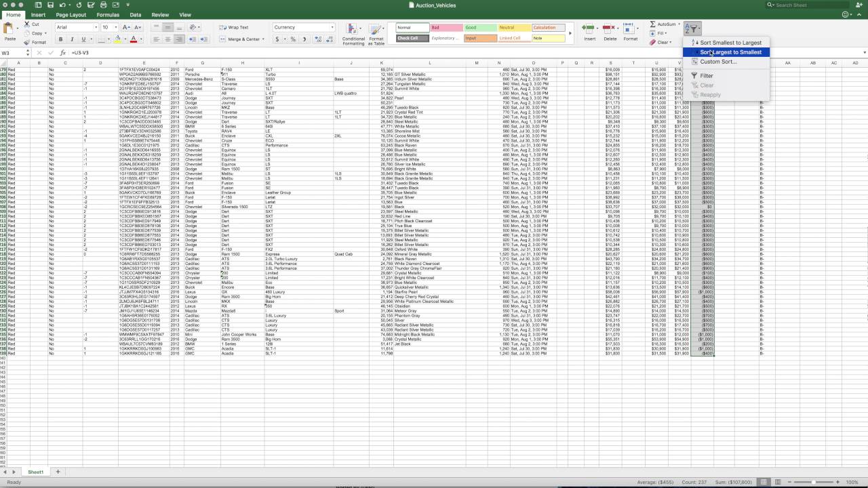
Task: Apply the Calculation cell style
Action: point(548,28)
